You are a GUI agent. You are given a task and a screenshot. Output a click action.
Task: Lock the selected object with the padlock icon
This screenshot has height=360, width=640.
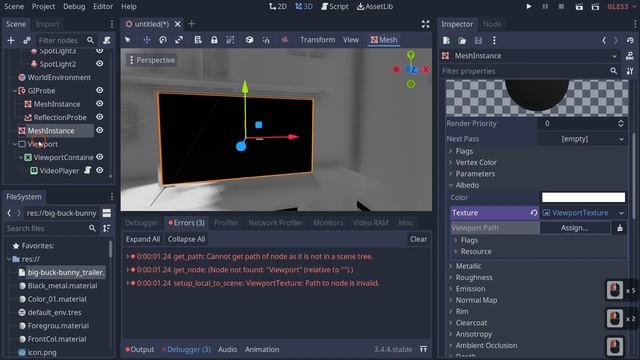[214, 40]
